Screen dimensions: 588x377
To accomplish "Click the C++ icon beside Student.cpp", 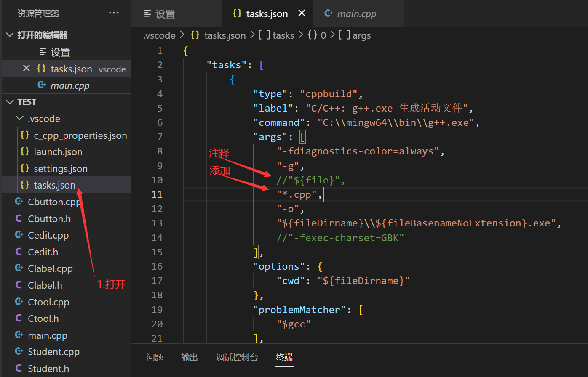I will click(x=18, y=352).
